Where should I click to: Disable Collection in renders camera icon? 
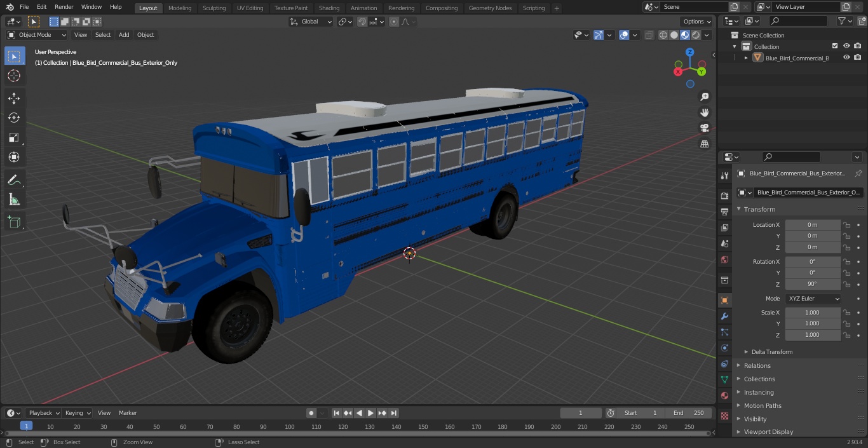(858, 46)
